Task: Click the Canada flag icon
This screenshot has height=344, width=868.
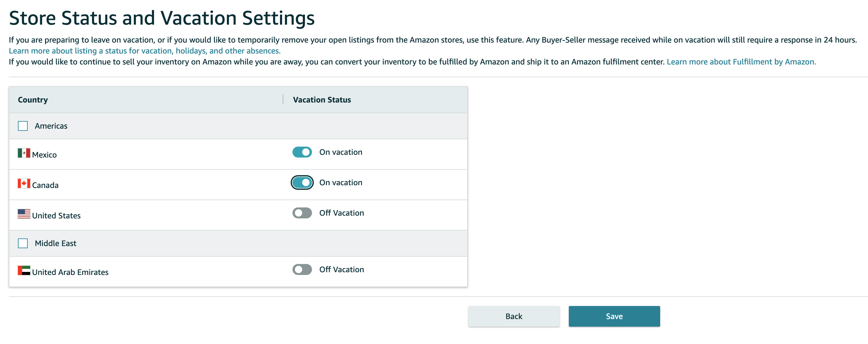Action: pos(24,183)
